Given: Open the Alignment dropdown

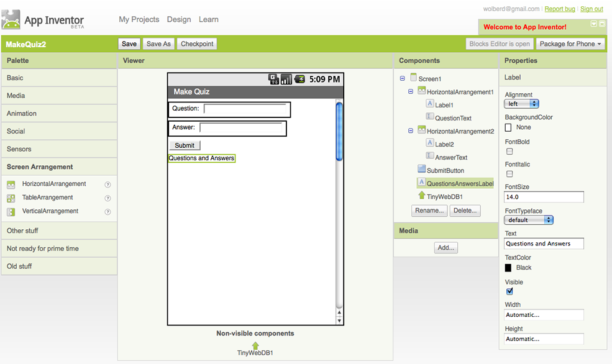Looking at the screenshot, I should [521, 104].
